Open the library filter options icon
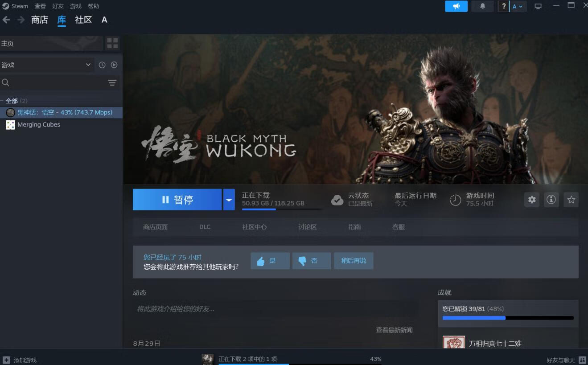Image resolution: width=588 pixels, height=365 pixels. 112,82
